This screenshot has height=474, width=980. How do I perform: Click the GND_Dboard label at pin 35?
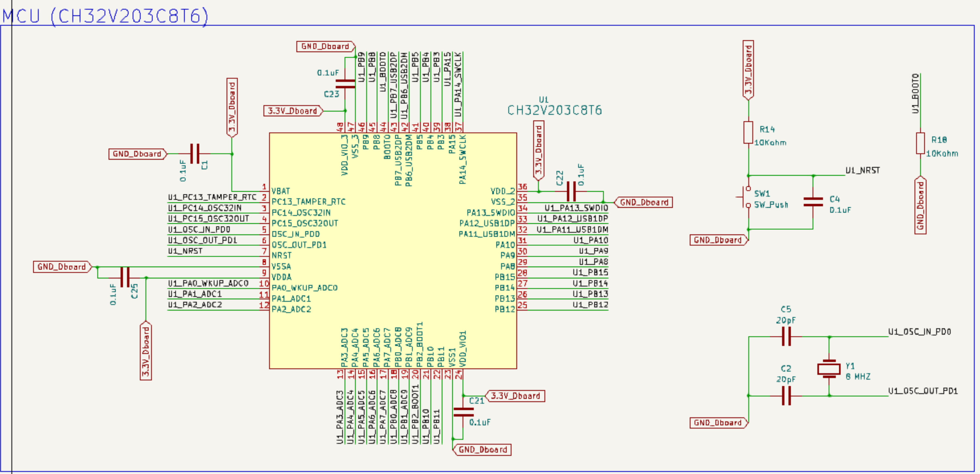click(x=644, y=202)
